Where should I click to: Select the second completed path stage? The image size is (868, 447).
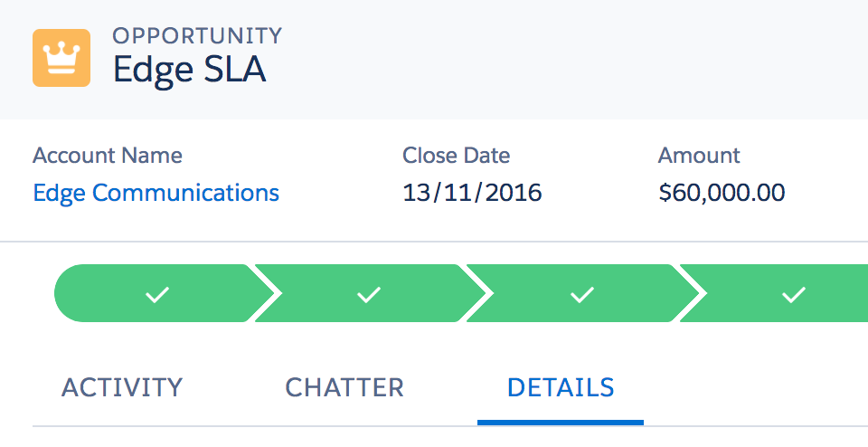370,293
